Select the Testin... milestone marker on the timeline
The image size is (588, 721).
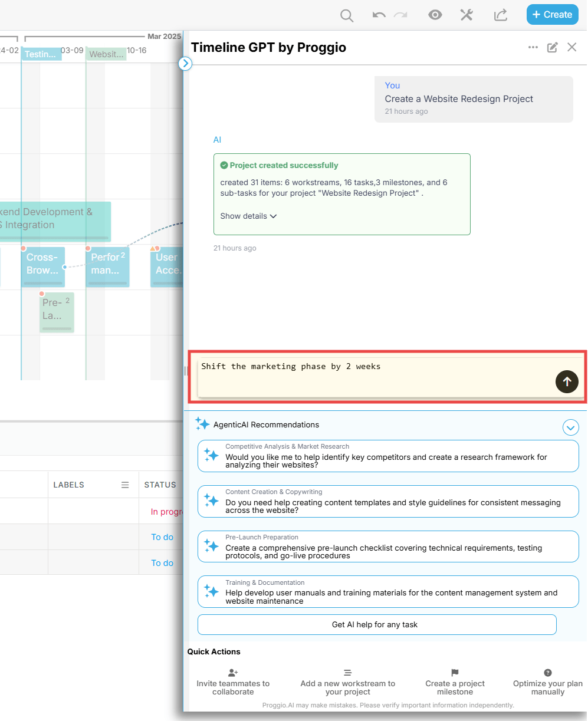coord(41,54)
